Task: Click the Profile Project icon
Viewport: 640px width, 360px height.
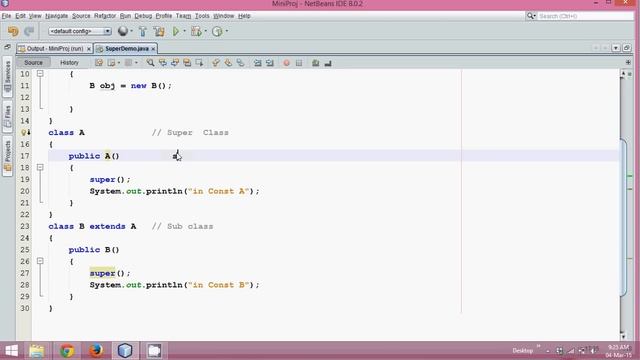Action: click(x=217, y=31)
